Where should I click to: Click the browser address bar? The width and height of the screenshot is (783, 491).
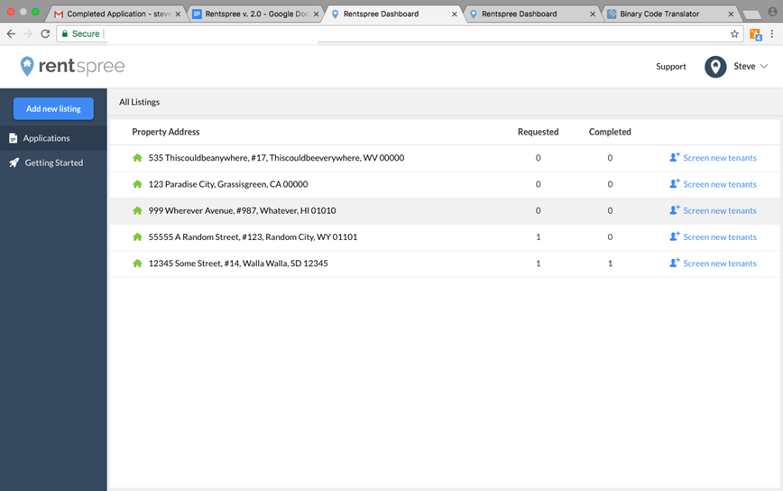click(399, 34)
